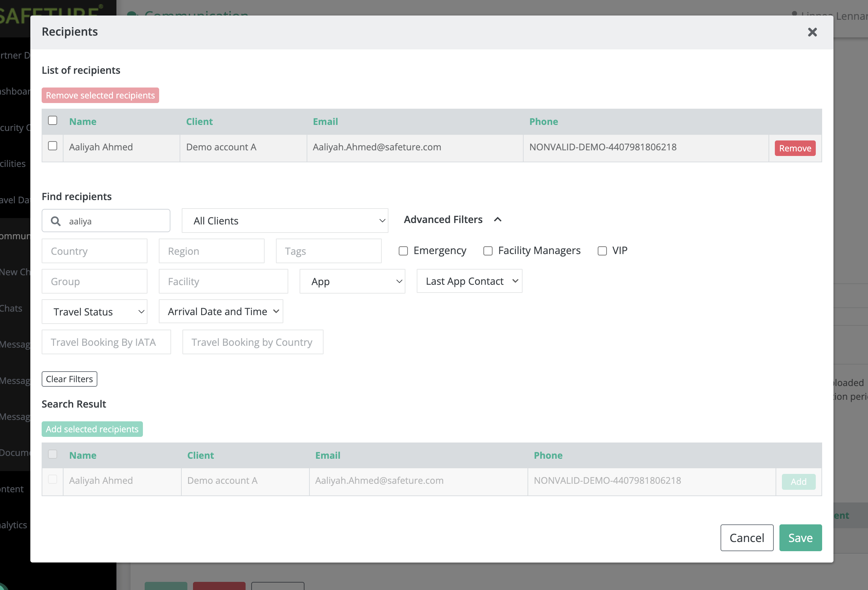Enable the Facility Managers checkbox
The height and width of the screenshot is (590, 868).
click(488, 251)
